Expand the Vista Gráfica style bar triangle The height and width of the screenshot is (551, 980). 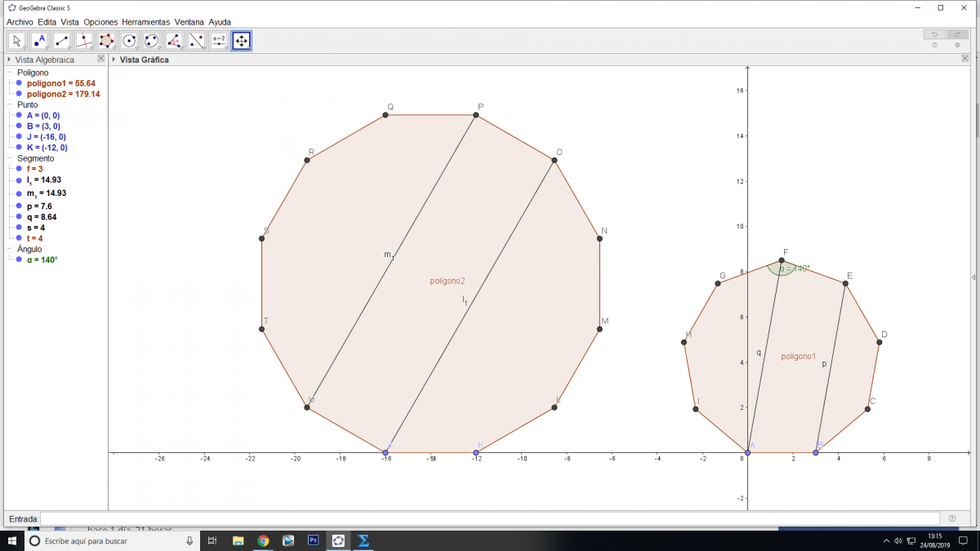coord(114,60)
